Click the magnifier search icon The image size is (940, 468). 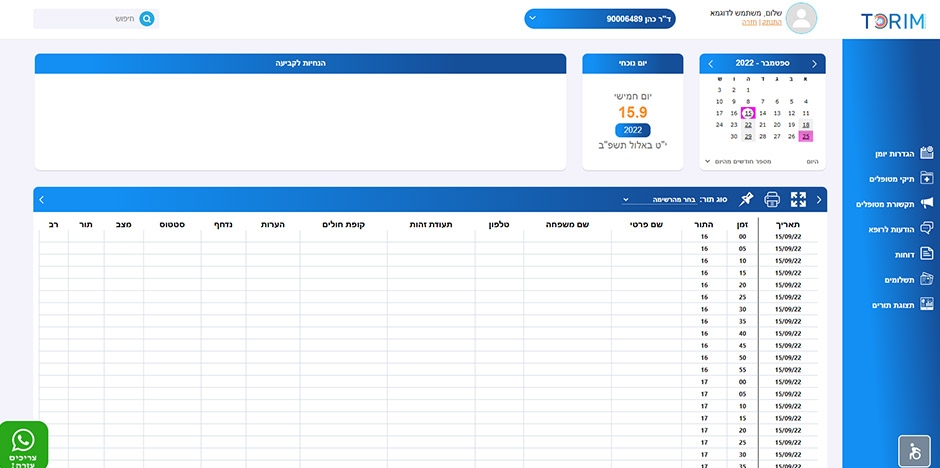coord(147,18)
